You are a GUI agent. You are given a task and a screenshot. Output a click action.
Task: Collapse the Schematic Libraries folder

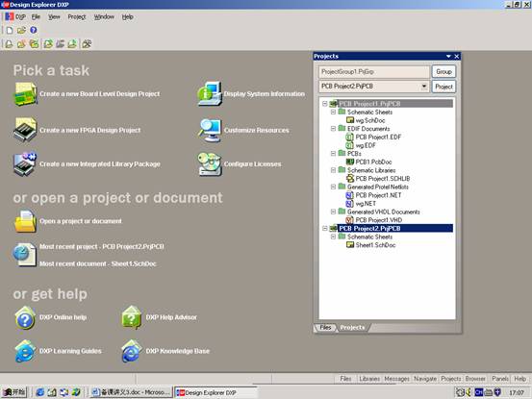333,170
